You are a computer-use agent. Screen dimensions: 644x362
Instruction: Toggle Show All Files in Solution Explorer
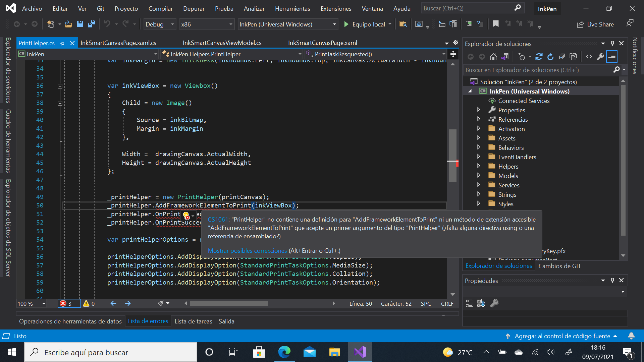pyautogui.click(x=573, y=57)
